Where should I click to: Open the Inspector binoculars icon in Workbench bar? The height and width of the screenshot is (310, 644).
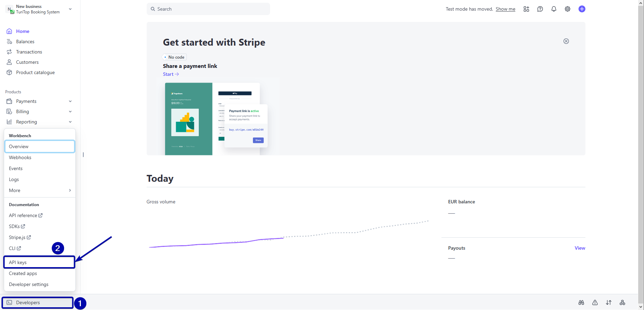(x=581, y=303)
